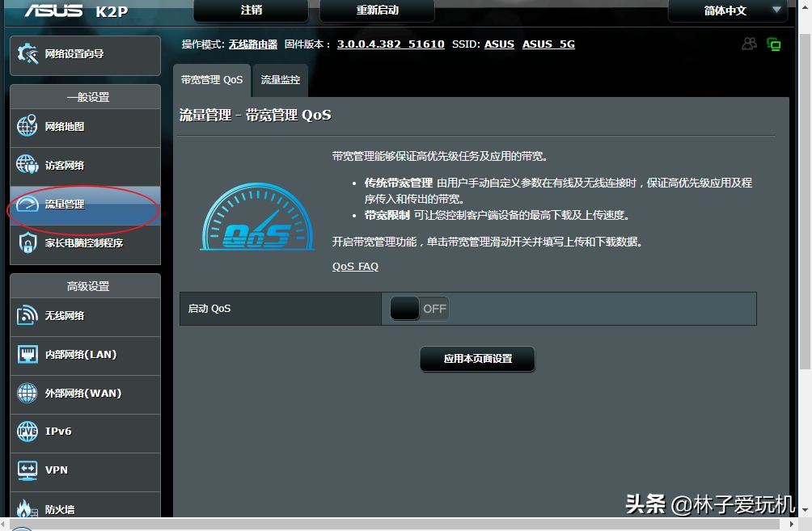This screenshot has height=531, width=812.
Task: Click firmware version 3.0.0.4.382_51610 link
Action: click(x=391, y=44)
